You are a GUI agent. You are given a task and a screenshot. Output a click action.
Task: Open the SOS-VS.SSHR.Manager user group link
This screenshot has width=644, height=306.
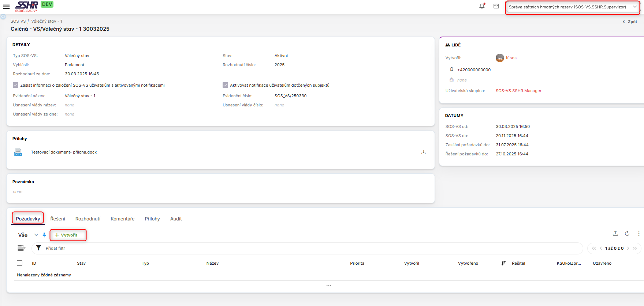518,91
